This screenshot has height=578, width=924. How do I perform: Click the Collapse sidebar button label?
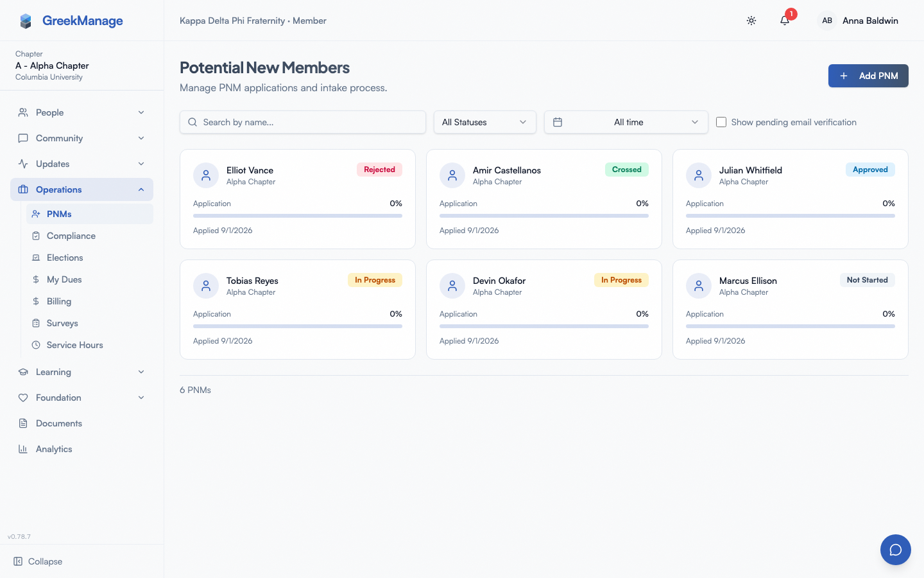pyautogui.click(x=46, y=561)
